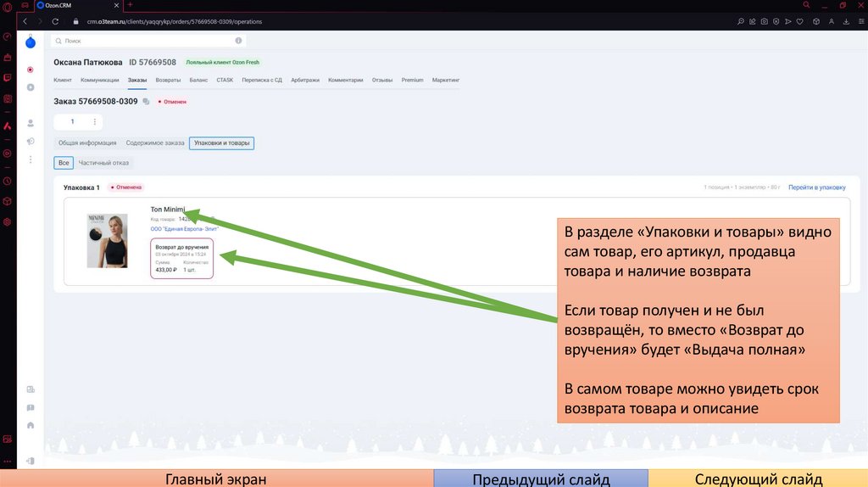868x487 pixels.
Task: Open the three-dots sidebar setup at bottom
Action: pos(7,461)
